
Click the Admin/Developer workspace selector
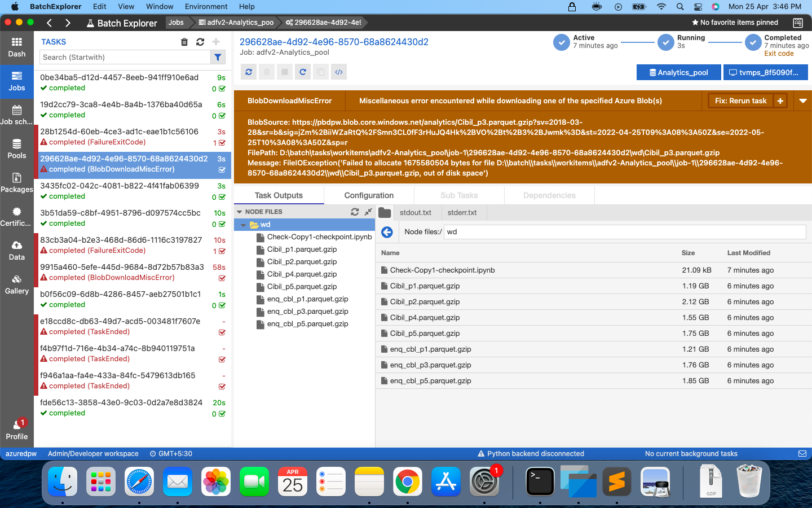point(93,454)
